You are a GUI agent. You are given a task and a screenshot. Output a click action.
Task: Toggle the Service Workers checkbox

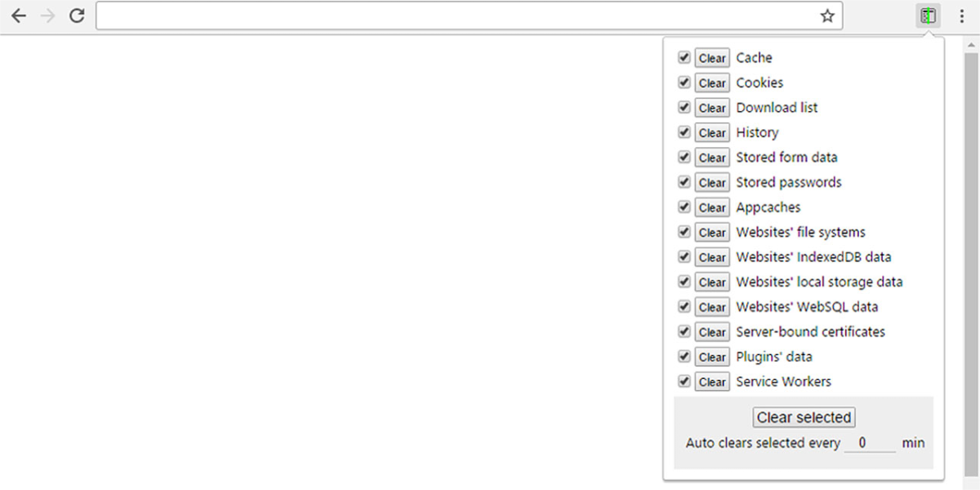(684, 381)
